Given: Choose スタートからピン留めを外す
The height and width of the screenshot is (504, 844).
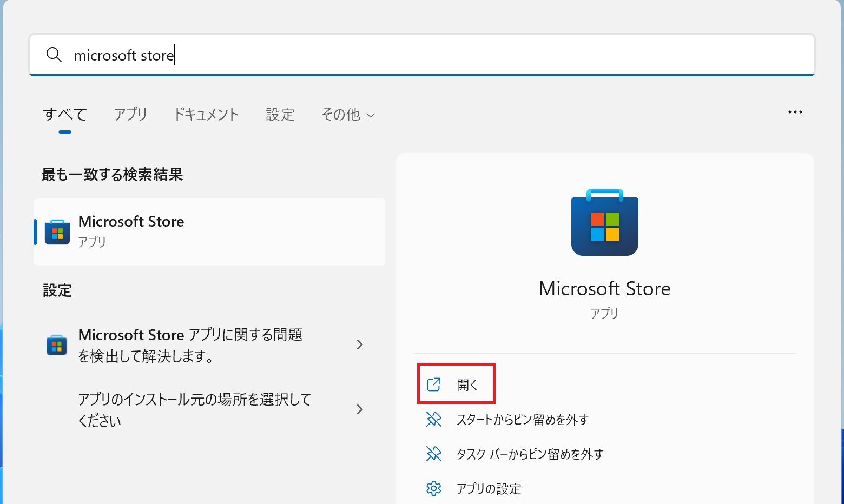Looking at the screenshot, I should [523, 420].
